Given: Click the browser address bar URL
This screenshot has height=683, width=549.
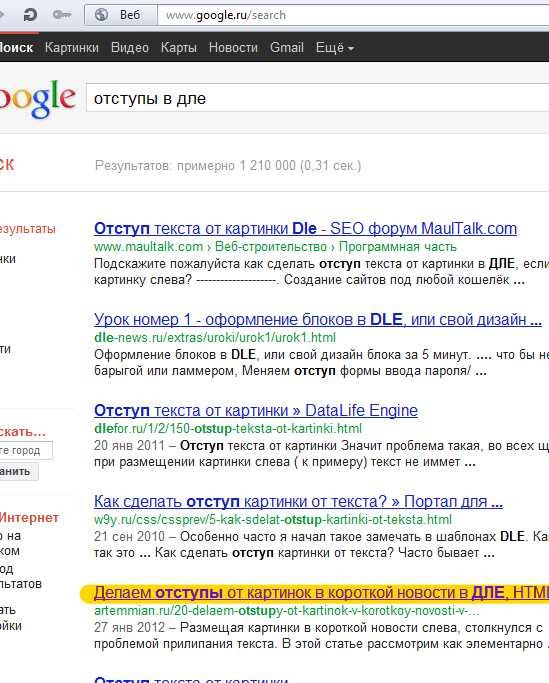Looking at the screenshot, I should click(x=226, y=15).
